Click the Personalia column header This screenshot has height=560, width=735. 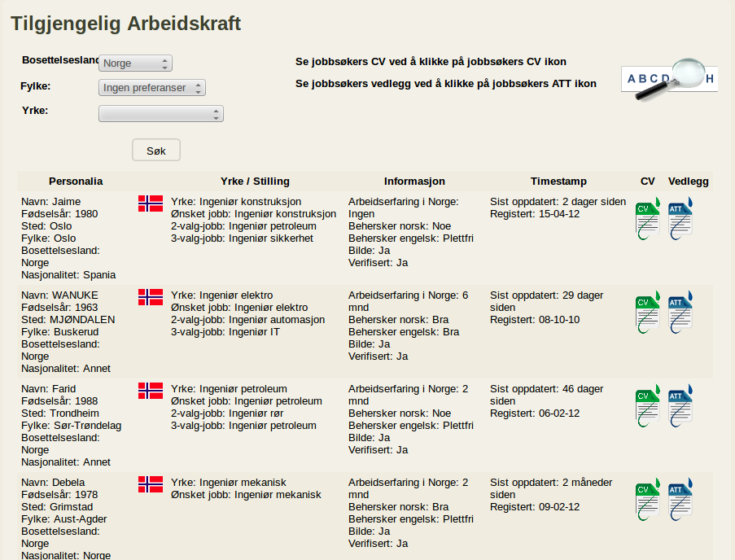click(x=76, y=182)
